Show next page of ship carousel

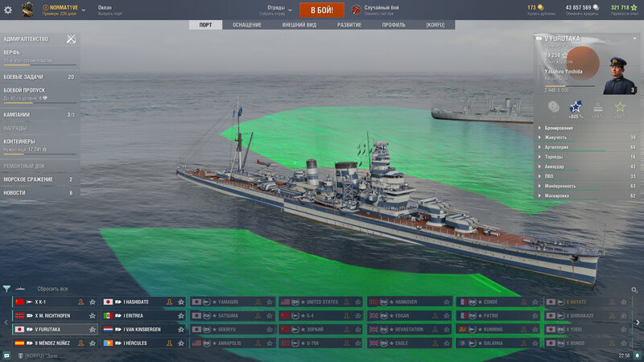coord(638,323)
